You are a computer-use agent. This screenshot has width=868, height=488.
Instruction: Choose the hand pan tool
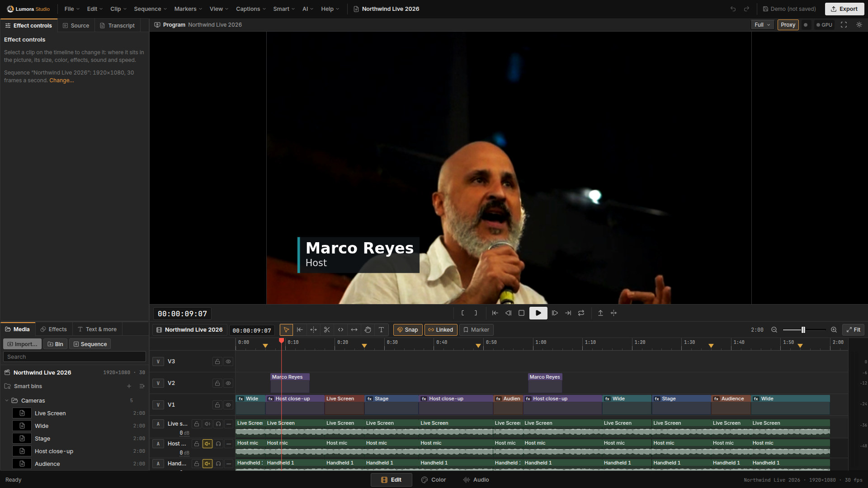click(x=368, y=330)
